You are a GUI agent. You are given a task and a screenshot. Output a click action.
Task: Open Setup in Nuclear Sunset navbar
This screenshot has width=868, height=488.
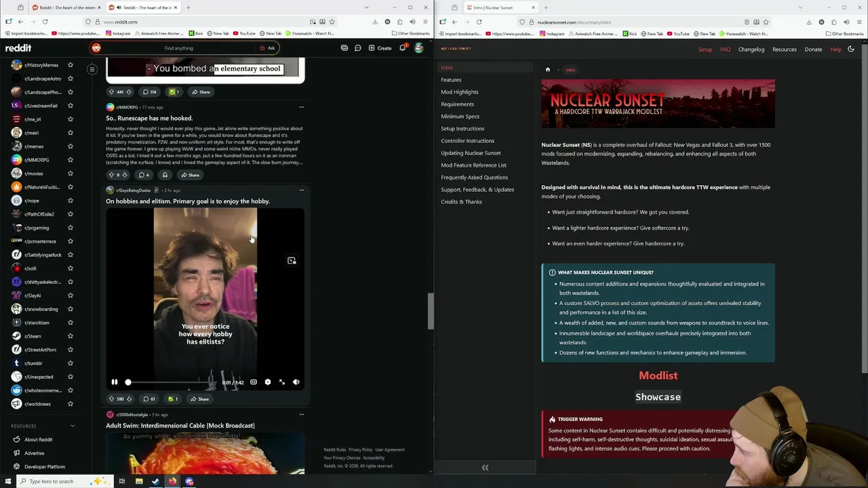[705, 49]
